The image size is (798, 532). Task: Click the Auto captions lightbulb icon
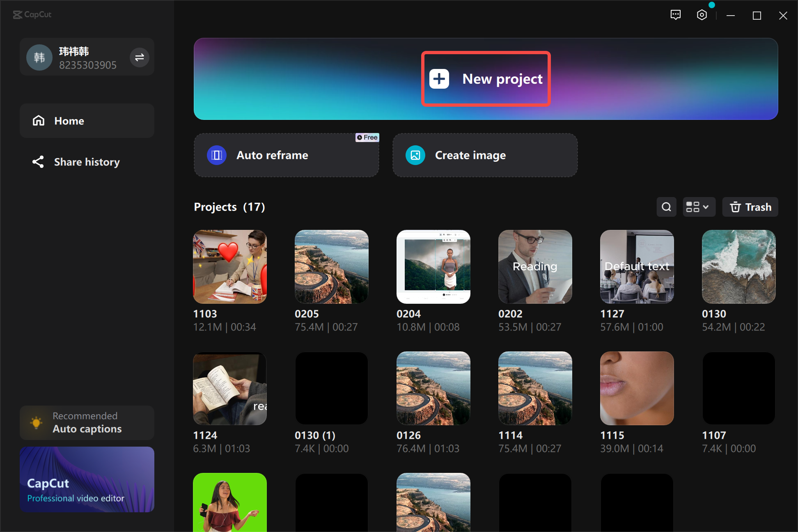36,422
